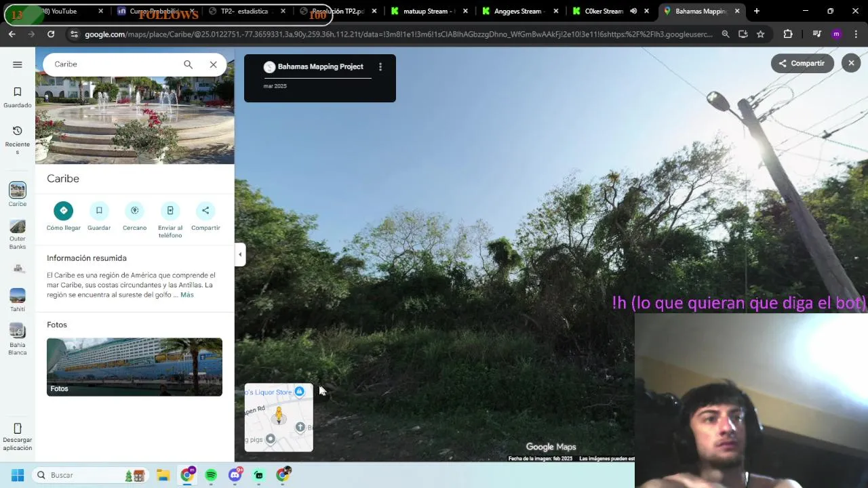868x488 pixels.
Task: Click the site information icon in address bar
Action: 74,34
